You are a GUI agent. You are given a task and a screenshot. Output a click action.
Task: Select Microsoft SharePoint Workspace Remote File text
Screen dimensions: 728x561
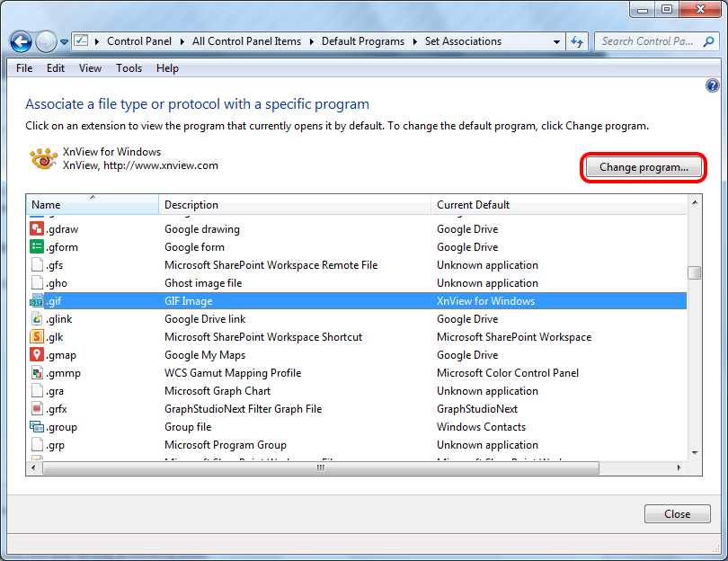tap(271, 265)
